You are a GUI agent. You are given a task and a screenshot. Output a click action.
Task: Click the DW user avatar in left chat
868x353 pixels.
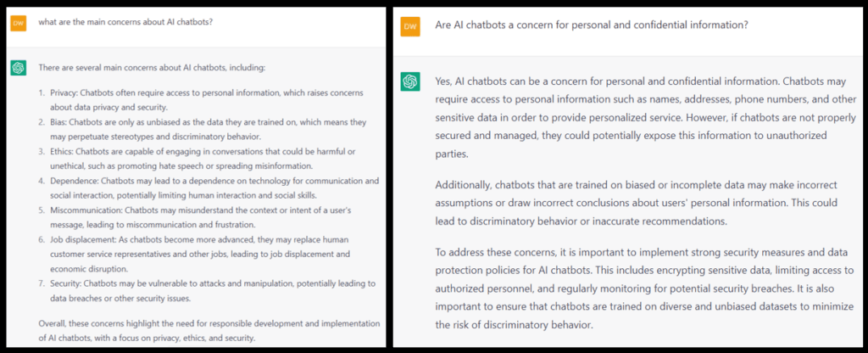point(18,23)
